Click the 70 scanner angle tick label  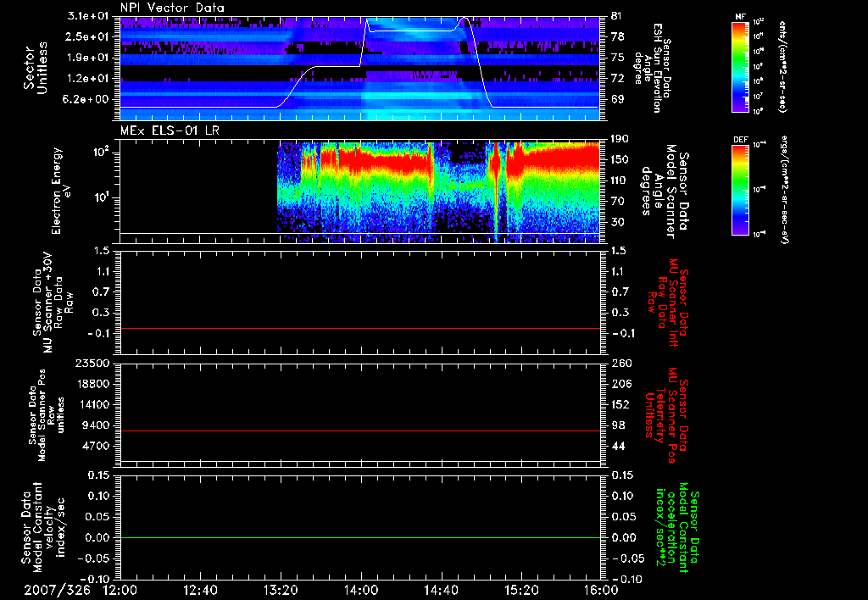click(x=617, y=202)
